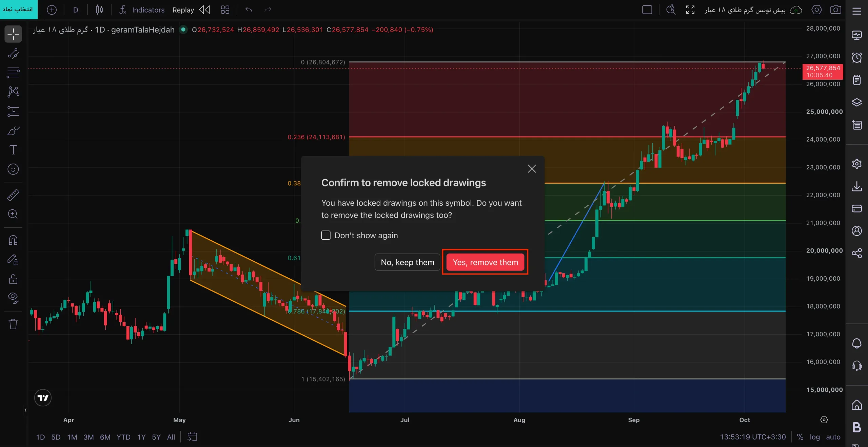Enter fullscreen mode
This screenshot has height=447, width=868.
(x=690, y=10)
